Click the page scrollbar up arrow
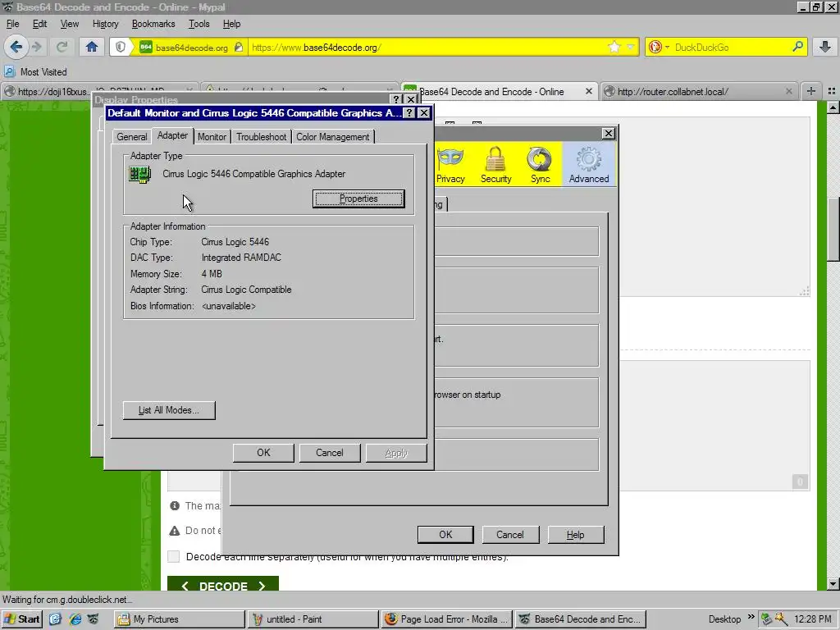The width and height of the screenshot is (840, 630). click(x=833, y=107)
